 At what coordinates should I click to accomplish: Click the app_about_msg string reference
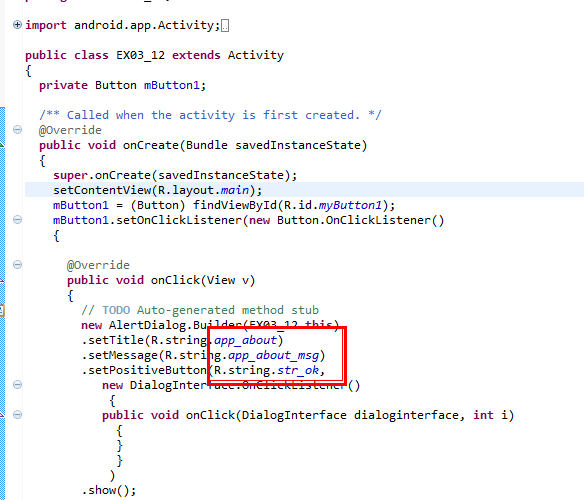273,355
